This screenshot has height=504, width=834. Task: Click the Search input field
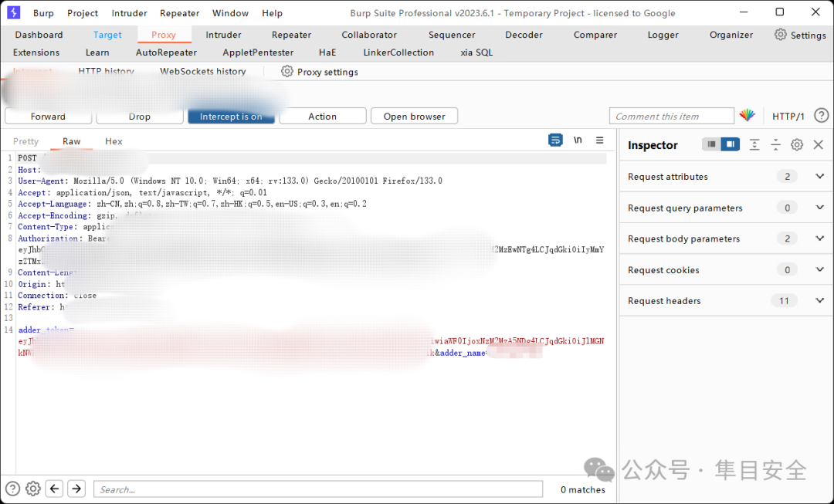click(318, 489)
